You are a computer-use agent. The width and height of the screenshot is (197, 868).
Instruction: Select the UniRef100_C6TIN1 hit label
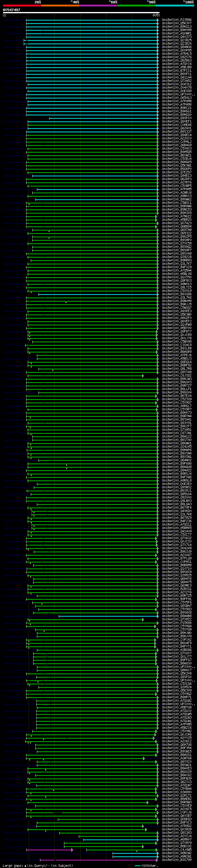pyautogui.click(x=176, y=433)
